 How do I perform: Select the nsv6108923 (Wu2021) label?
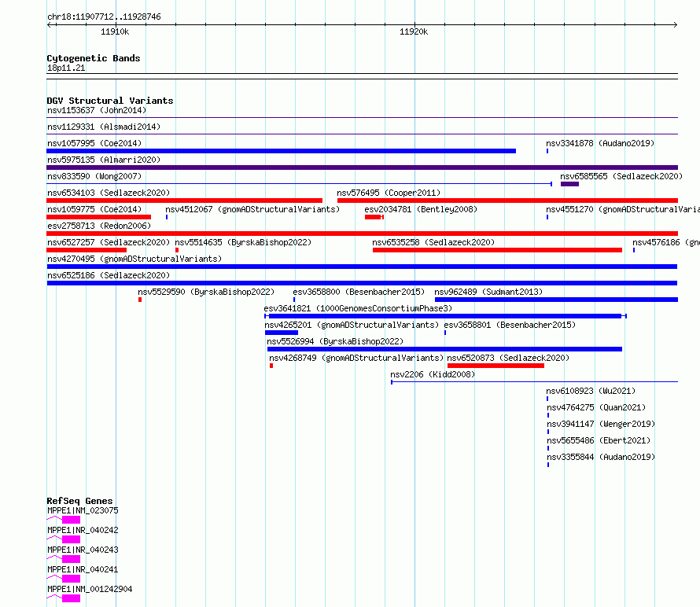click(591, 391)
